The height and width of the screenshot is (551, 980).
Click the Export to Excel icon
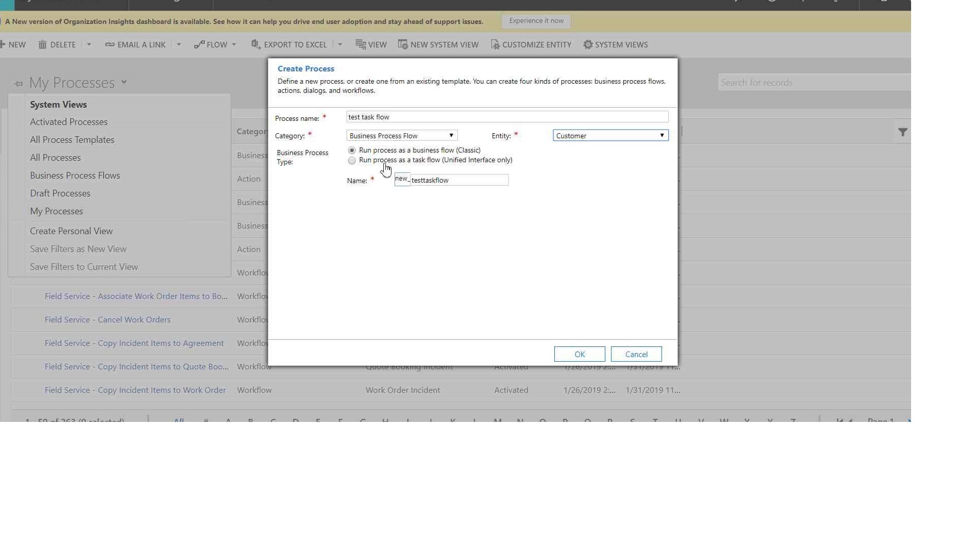[x=256, y=44]
